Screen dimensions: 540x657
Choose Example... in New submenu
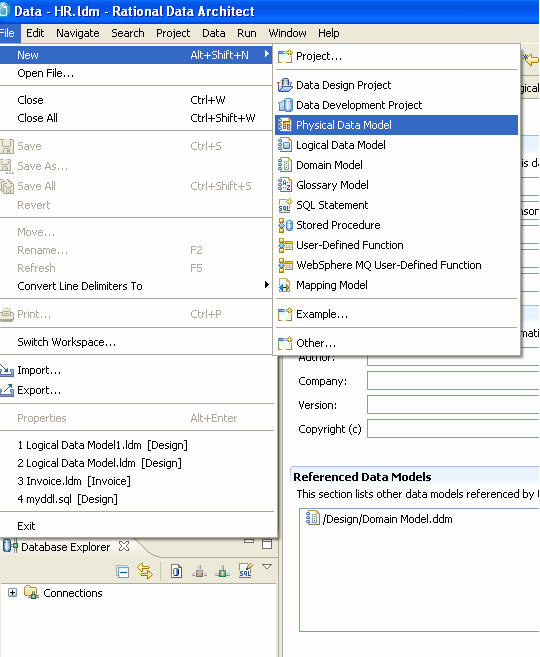point(396,314)
